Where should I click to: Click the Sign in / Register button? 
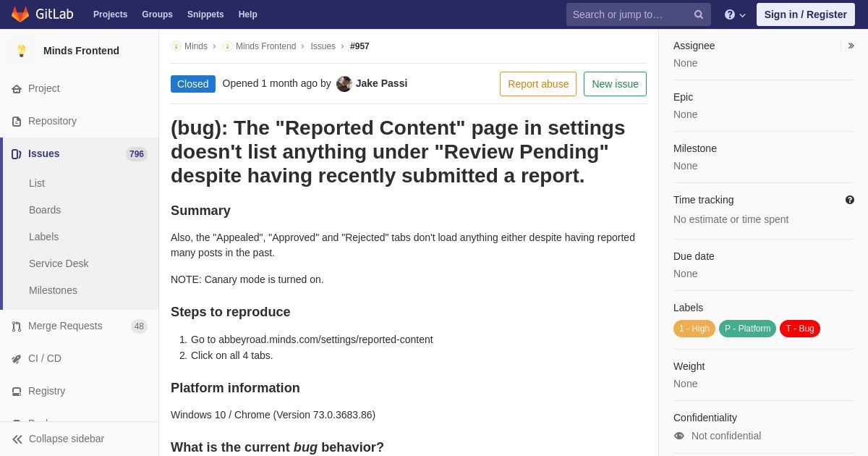tap(805, 14)
